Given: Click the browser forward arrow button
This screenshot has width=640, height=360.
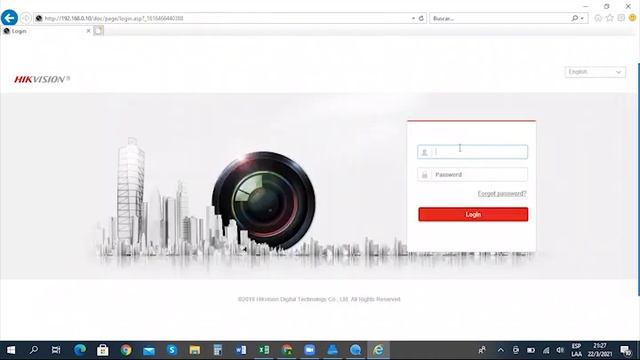Looking at the screenshot, I should click(26, 18).
